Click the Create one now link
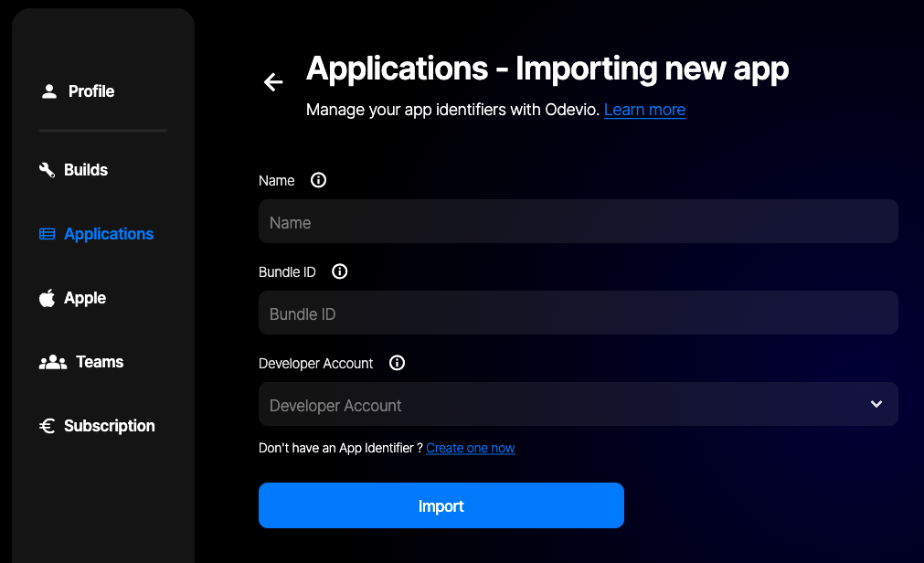 point(470,448)
